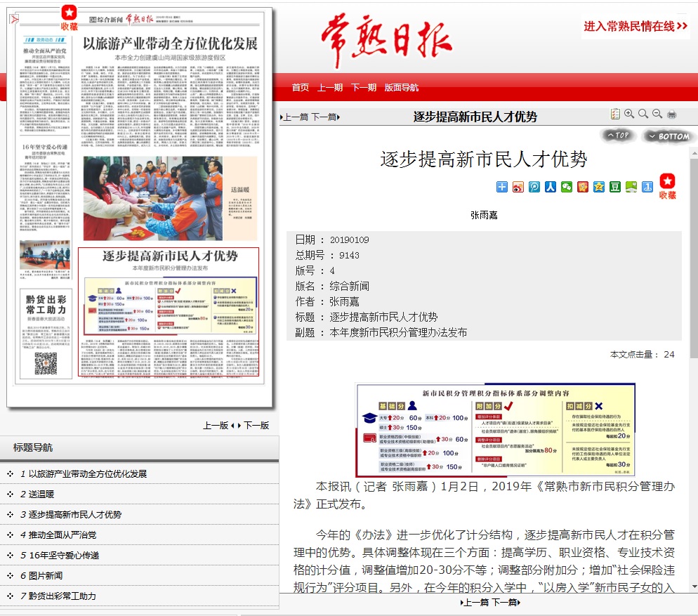Click the red share icon with yellow flower
The image size is (698, 616).
583,187
